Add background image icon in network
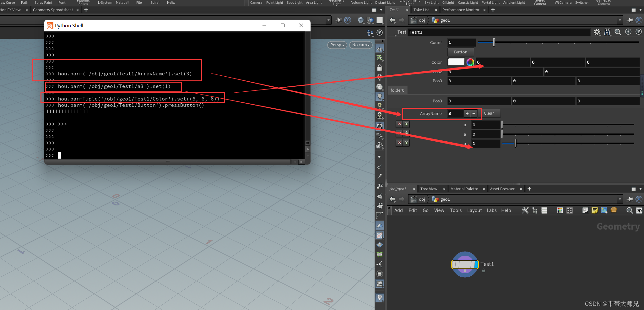The height and width of the screenshot is (310, 644). coord(604,210)
